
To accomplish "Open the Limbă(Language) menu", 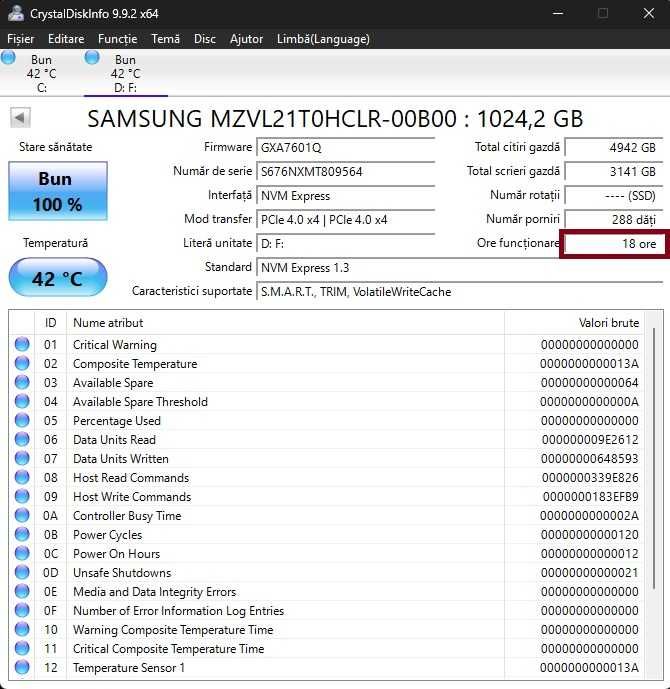I will coord(323,39).
